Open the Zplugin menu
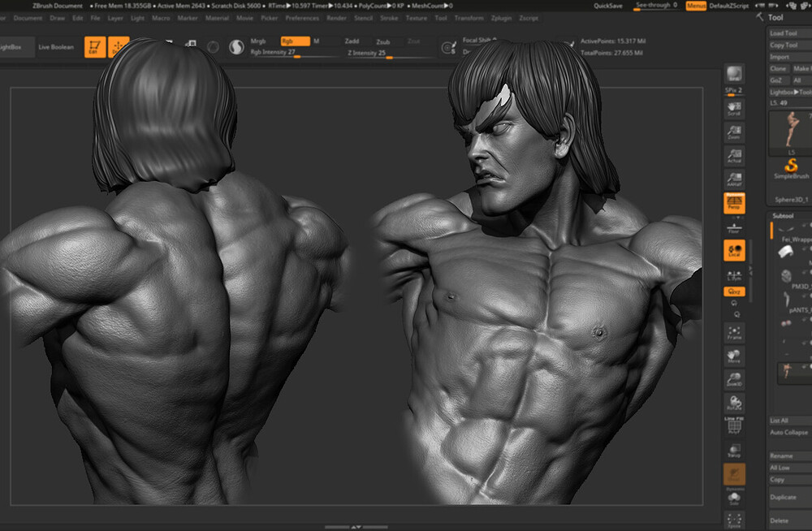The height and width of the screenshot is (531, 812). coord(501,18)
